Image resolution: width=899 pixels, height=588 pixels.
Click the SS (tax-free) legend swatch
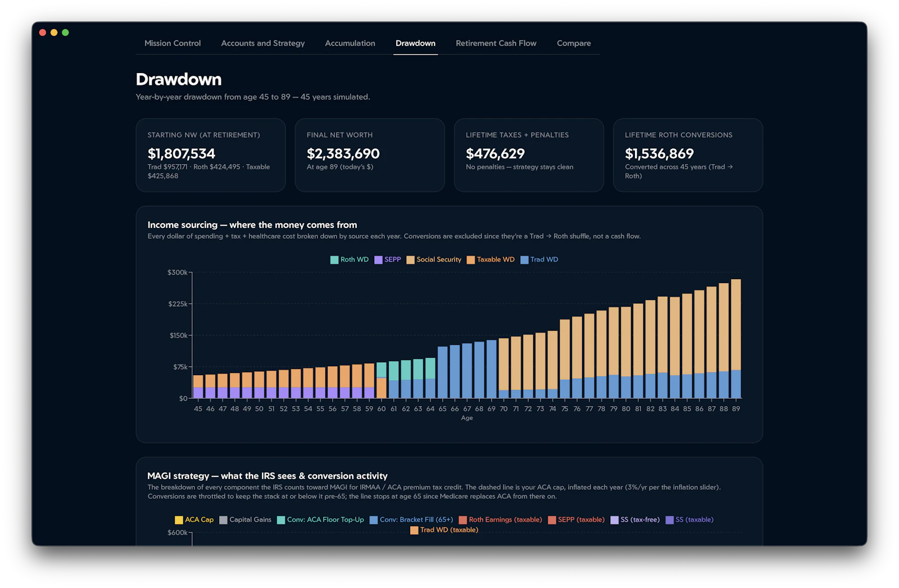615,520
